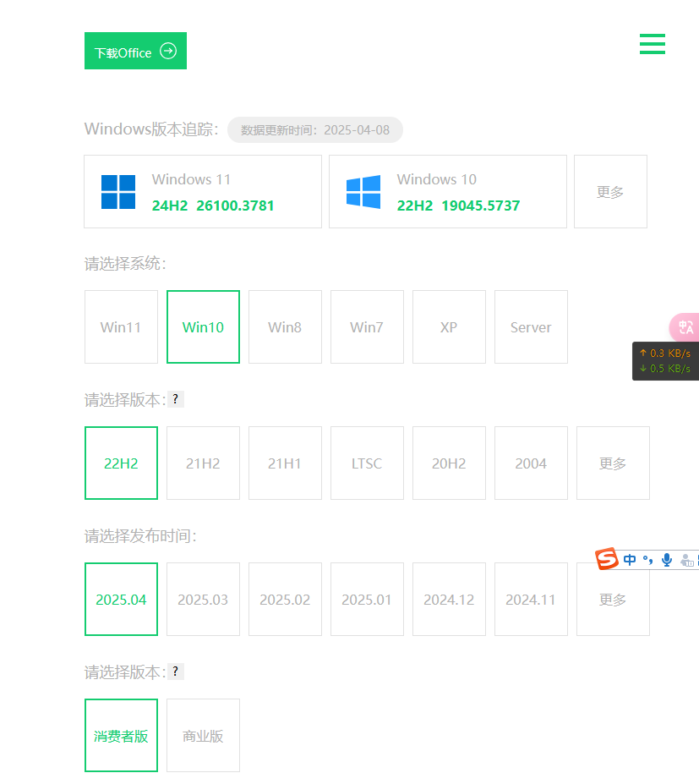
Task: Click the pink translate floating icon
Action: (x=685, y=327)
